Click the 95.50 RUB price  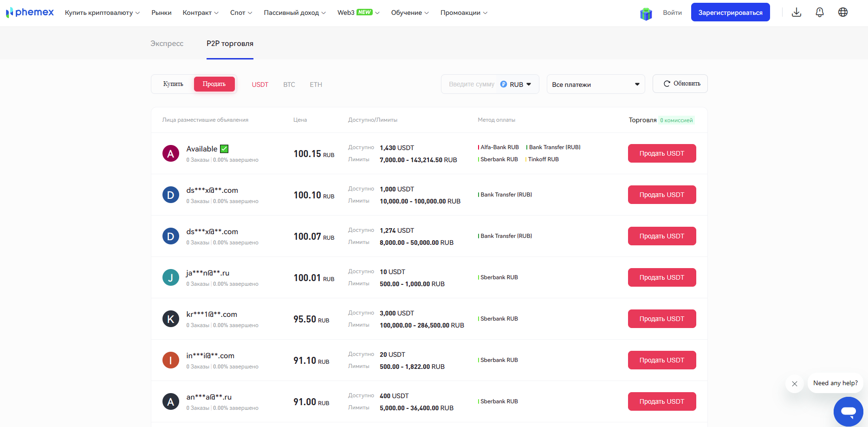311,319
